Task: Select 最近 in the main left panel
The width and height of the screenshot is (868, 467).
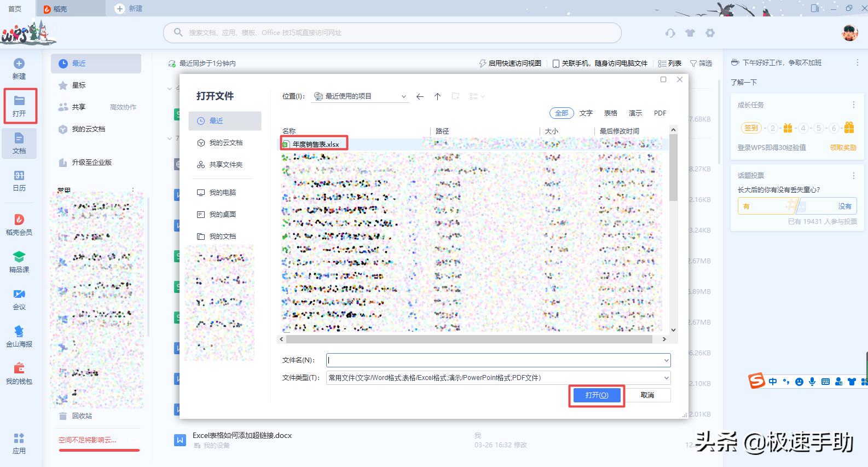Action: point(96,64)
